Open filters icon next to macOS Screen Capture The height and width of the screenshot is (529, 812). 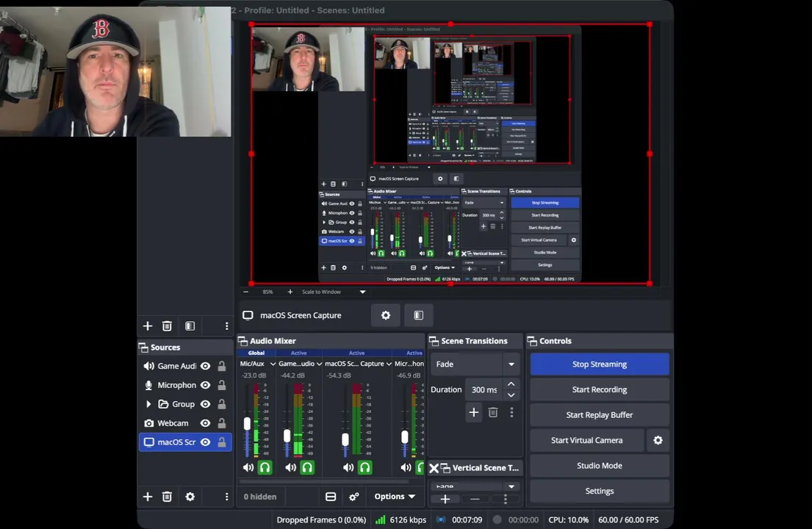(x=418, y=315)
